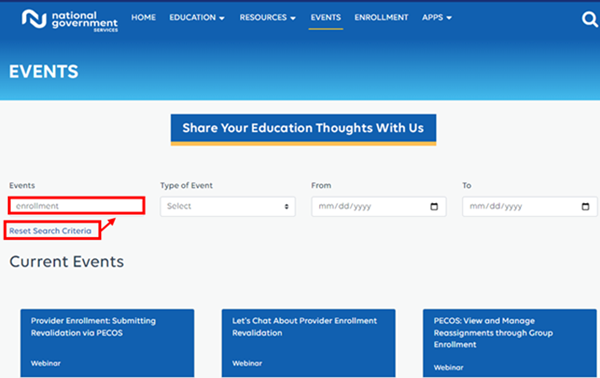Open the Type of Event select box

click(228, 207)
